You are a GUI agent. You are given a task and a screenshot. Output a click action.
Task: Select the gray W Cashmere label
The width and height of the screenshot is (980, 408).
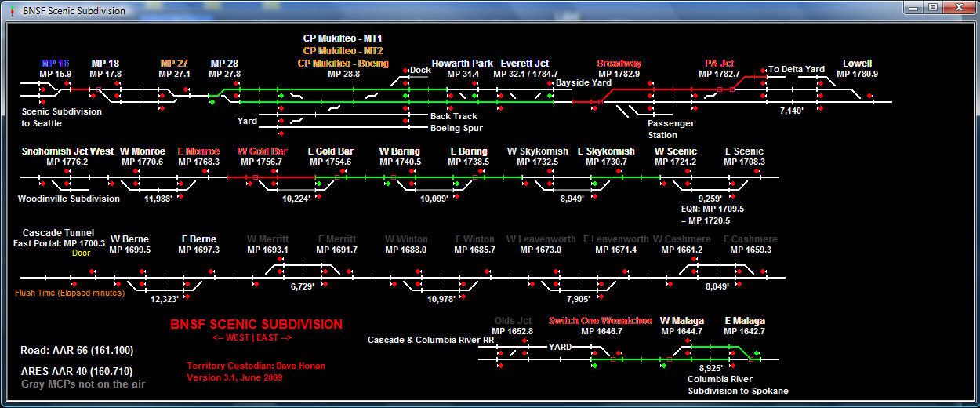click(682, 239)
